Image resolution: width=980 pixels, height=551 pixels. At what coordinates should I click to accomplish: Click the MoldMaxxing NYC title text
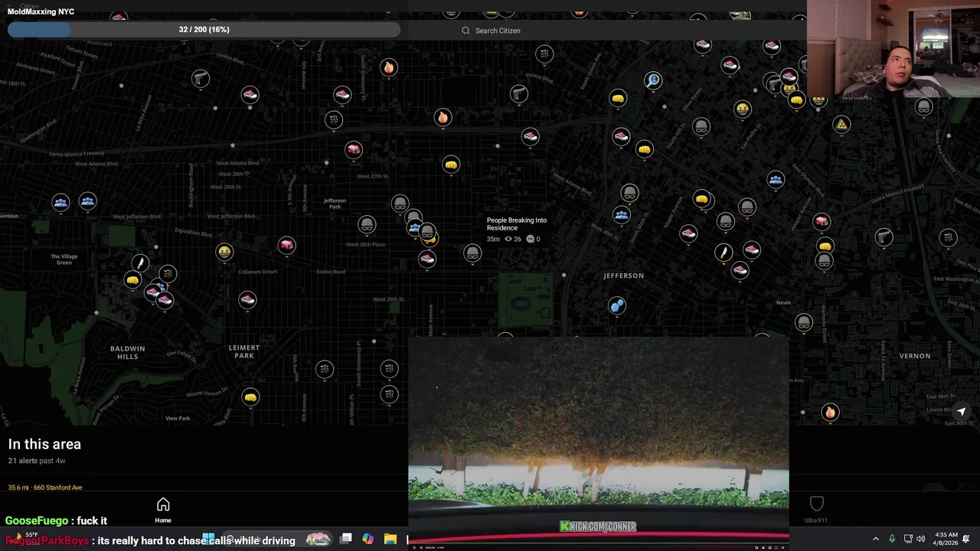point(41,11)
